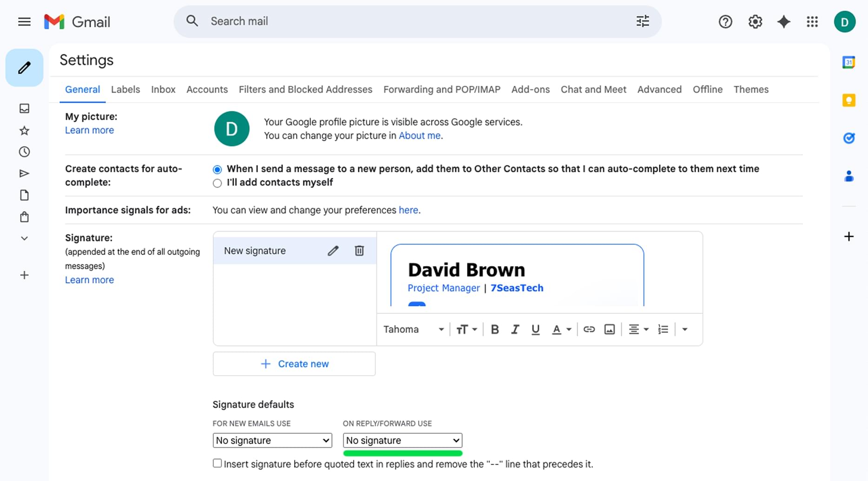Click the search magnifier icon
The height and width of the screenshot is (481, 868).
(x=192, y=21)
